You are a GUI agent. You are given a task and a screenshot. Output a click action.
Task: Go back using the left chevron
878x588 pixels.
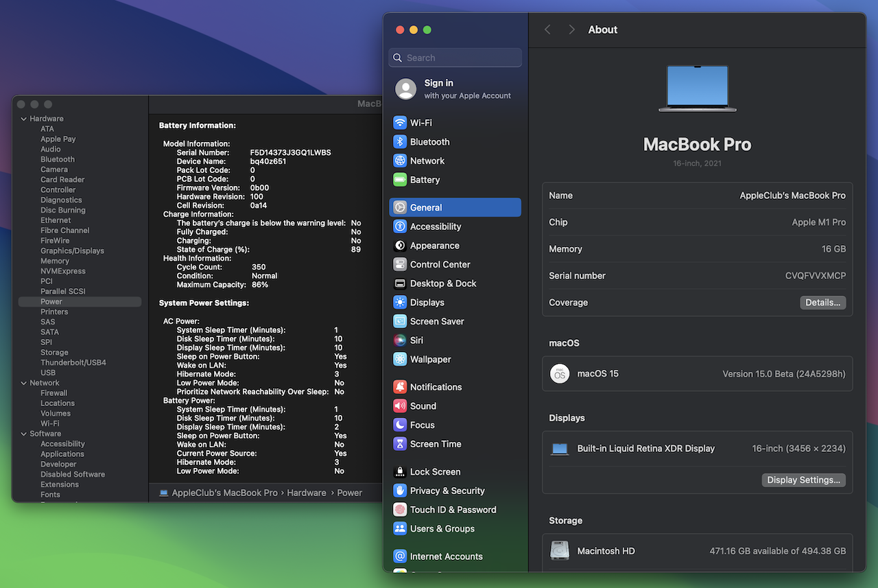point(547,30)
